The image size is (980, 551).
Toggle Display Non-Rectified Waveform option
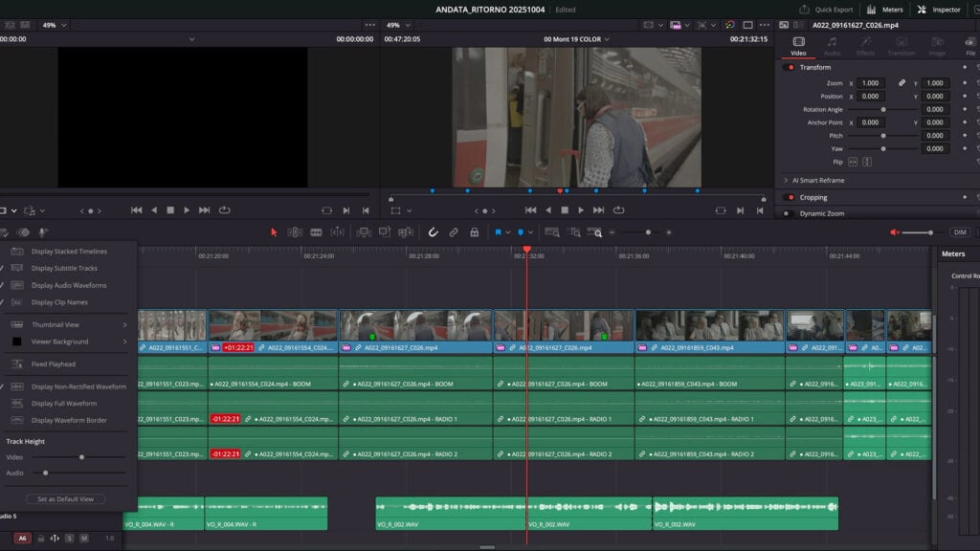click(78, 386)
